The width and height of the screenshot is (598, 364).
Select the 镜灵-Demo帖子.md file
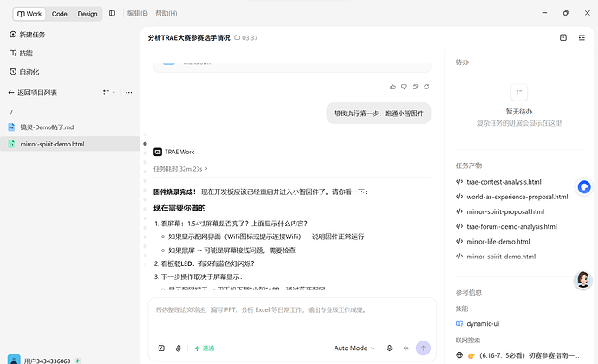70,127
